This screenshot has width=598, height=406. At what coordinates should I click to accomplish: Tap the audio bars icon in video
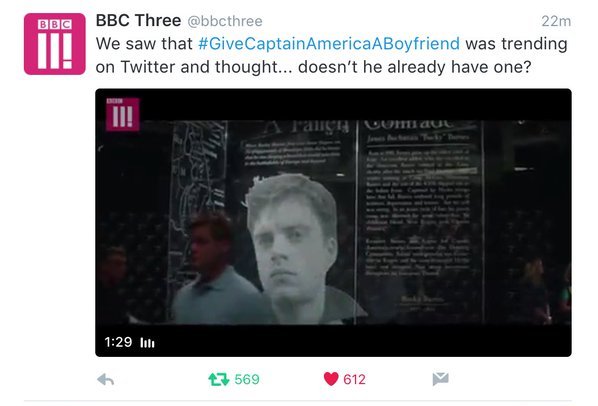click(x=147, y=343)
